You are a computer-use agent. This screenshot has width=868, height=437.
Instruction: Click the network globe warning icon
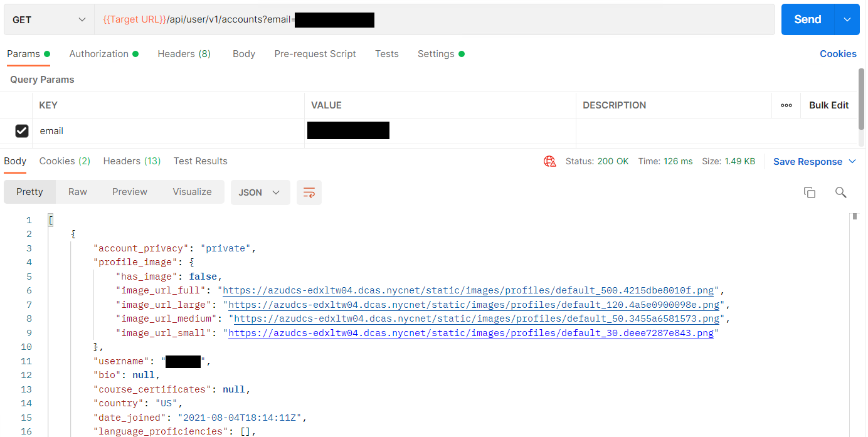(x=550, y=162)
